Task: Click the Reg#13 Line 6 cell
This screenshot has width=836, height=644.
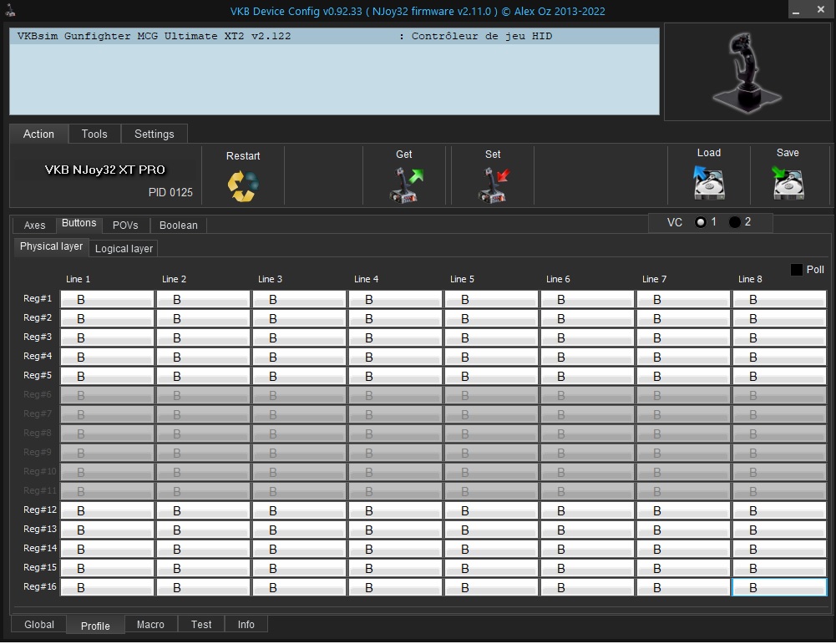Action: point(587,530)
